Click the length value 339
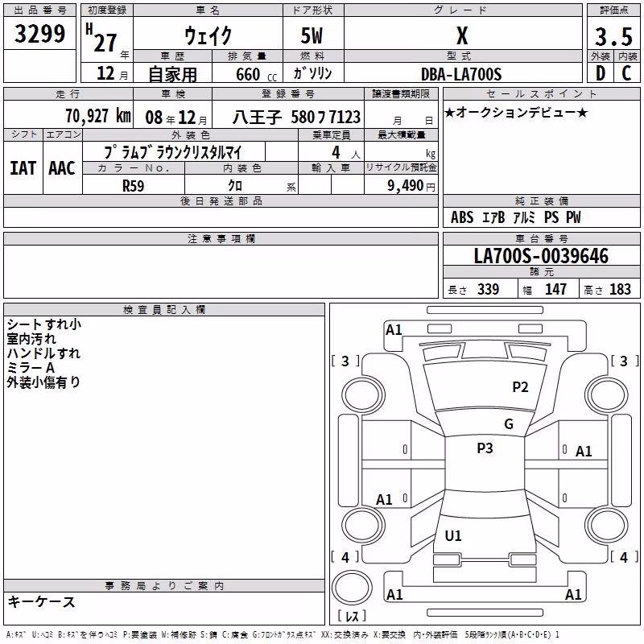The height and width of the screenshot is (644, 644). point(489,289)
